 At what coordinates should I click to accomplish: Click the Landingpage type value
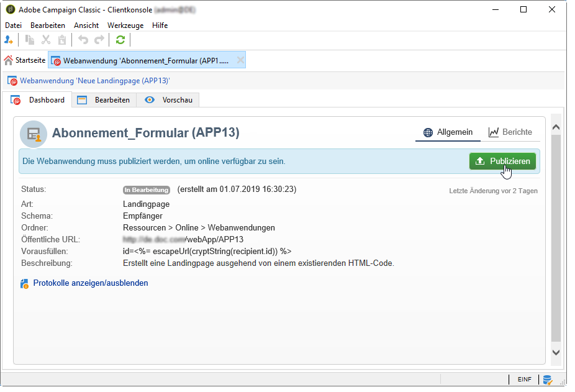point(147,204)
